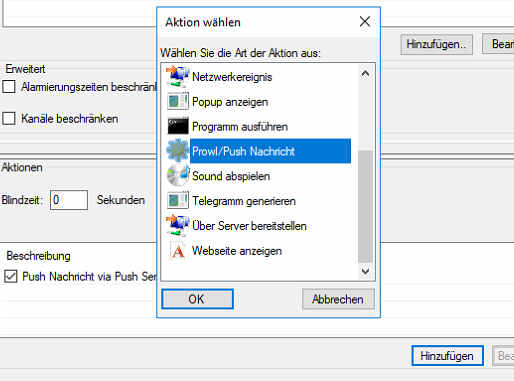514x381 pixels.
Task: Click the list scroll up arrow
Action: [365, 73]
